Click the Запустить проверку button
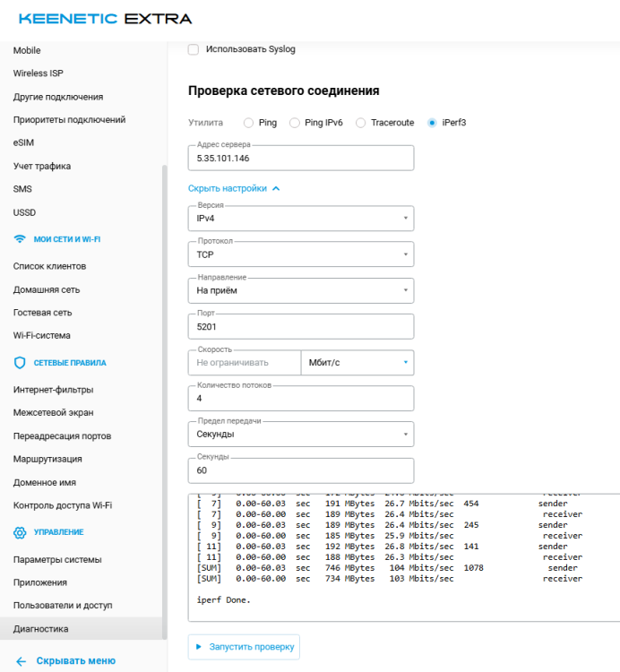This screenshot has width=620, height=672. pos(244,647)
